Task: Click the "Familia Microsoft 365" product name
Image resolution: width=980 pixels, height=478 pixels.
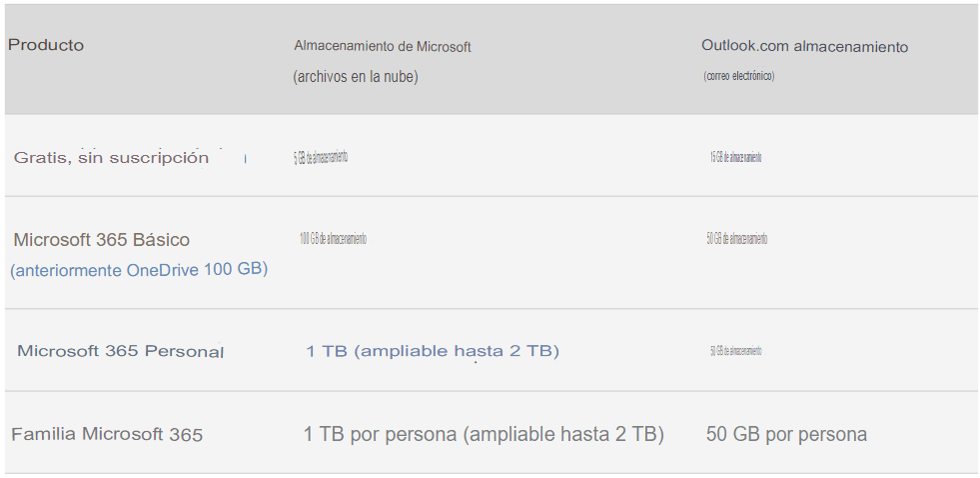Action: pyautogui.click(x=107, y=435)
